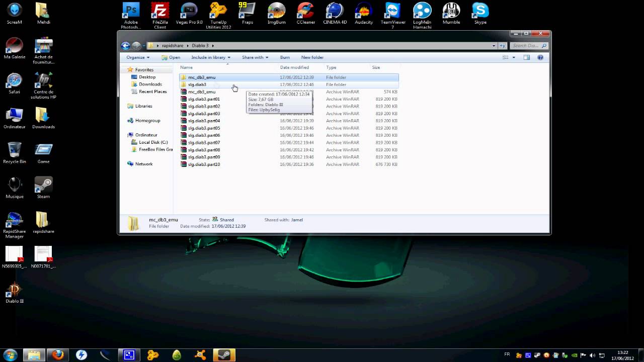Image resolution: width=644 pixels, height=362 pixels.
Task: Open CINEMA 4D desktop icon
Action: (x=335, y=14)
